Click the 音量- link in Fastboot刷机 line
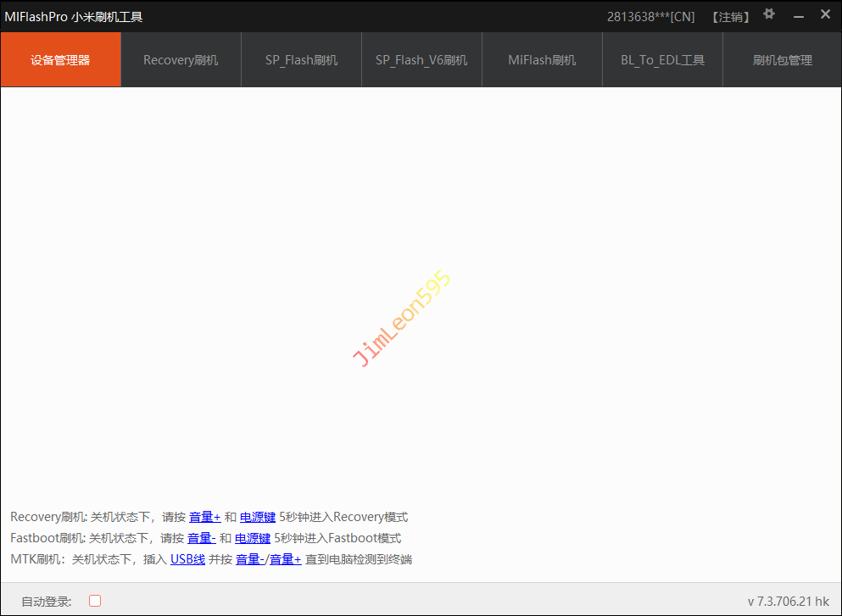The width and height of the screenshot is (842, 616). (201, 538)
